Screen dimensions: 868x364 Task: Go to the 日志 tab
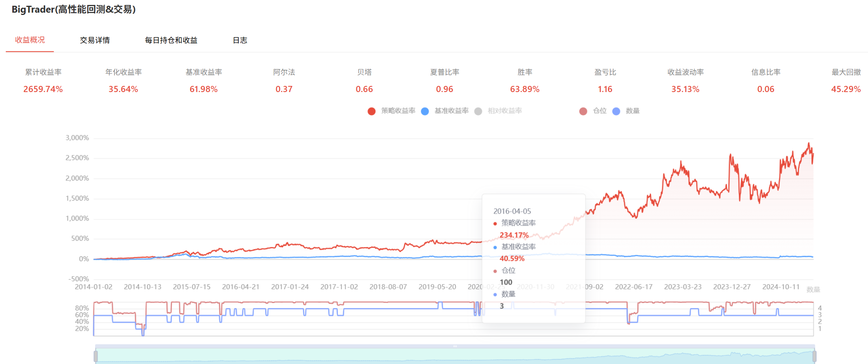tap(240, 40)
